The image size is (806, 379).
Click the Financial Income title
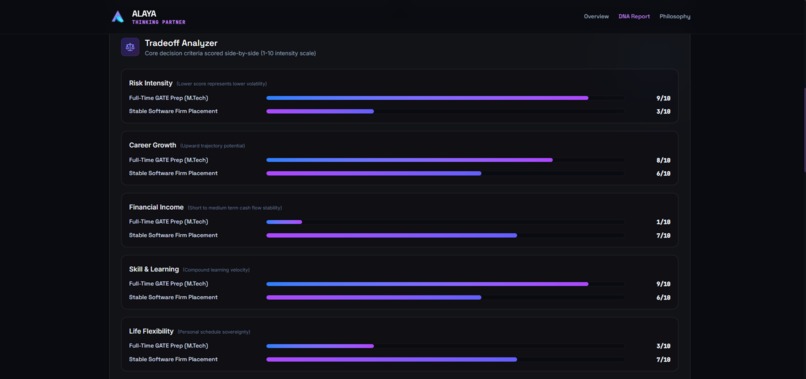pyautogui.click(x=156, y=207)
